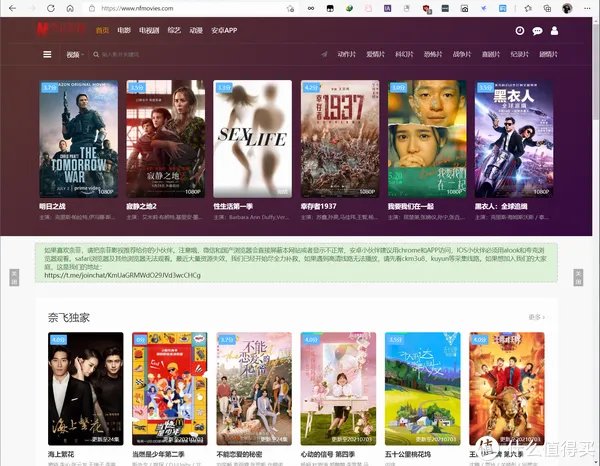Open the 五十公里桃花坞 poster

[422, 388]
